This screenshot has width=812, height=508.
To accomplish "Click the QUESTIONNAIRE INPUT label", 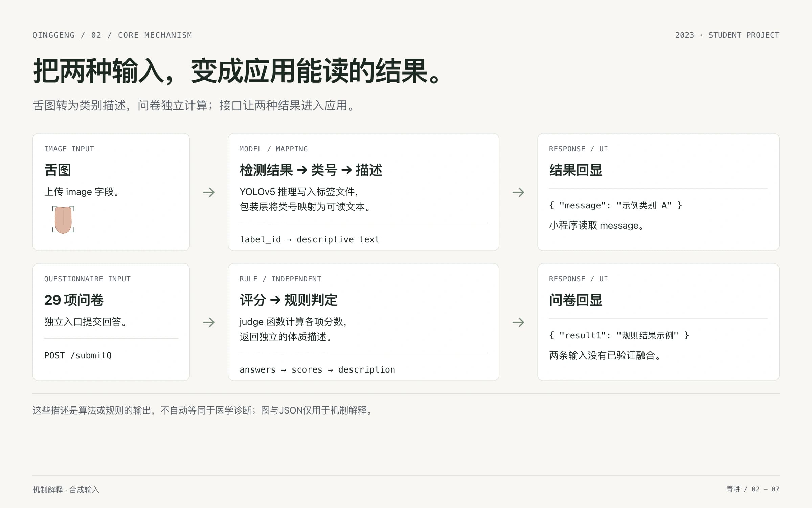I will tap(87, 279).
